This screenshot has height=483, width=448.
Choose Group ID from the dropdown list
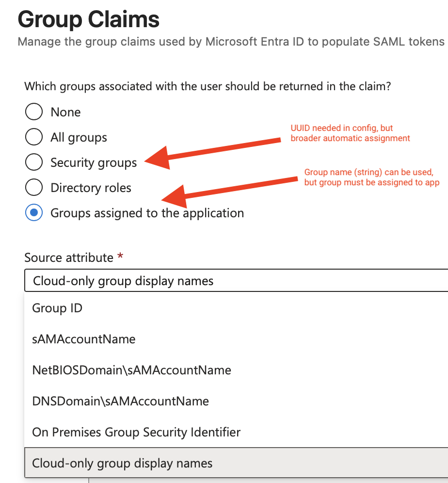click(57, 308)
